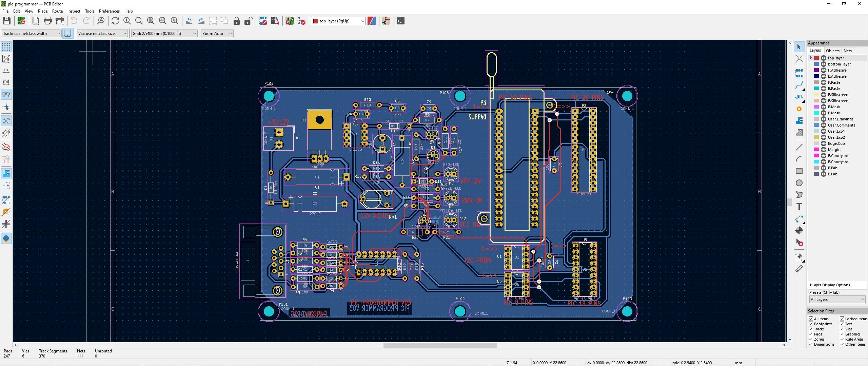Update PCB from schematic

coord(289,21)
